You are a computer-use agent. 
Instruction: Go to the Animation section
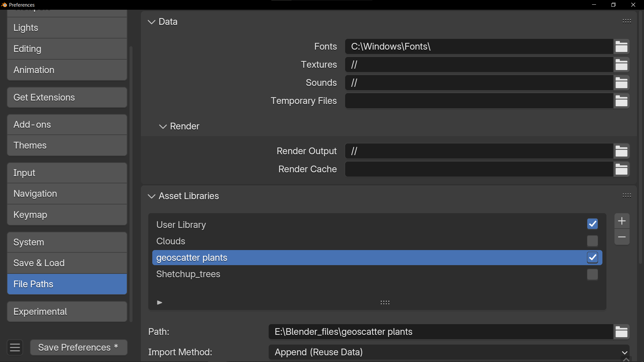click(x=67, y=70)
